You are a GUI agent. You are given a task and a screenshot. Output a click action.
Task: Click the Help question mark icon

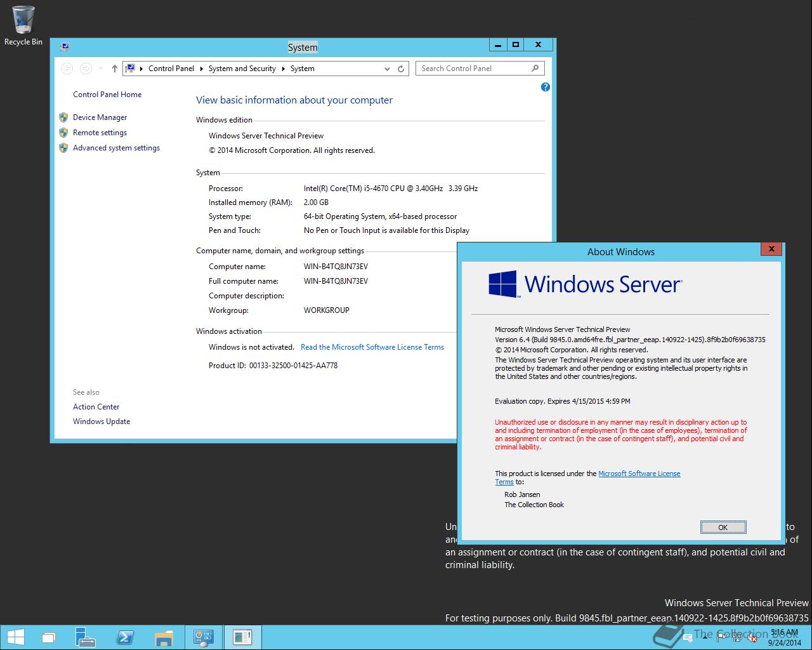(x=545, y=87)
